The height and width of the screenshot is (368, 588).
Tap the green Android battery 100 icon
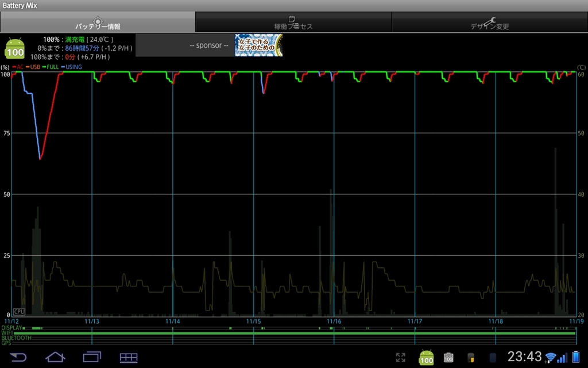15,48
